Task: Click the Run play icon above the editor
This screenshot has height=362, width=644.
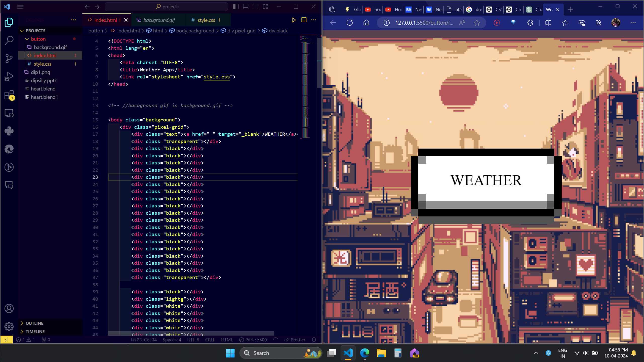Action: tap(294, 20)
